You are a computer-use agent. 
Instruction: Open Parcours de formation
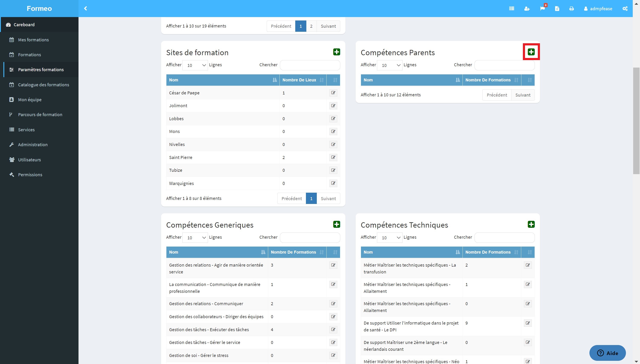[39, 114]
